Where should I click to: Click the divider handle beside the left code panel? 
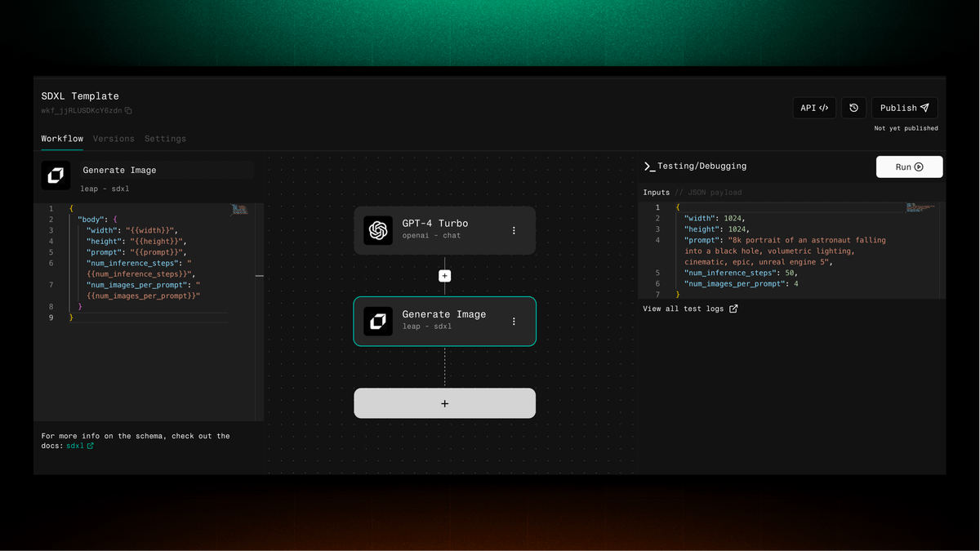pyautogui.click(x=260, y=276)
